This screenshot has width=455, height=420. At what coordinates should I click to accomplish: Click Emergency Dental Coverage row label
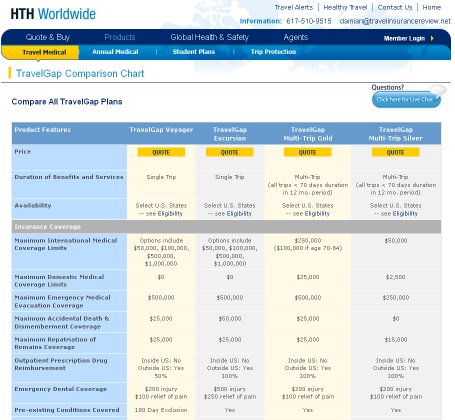pos(60,389)
